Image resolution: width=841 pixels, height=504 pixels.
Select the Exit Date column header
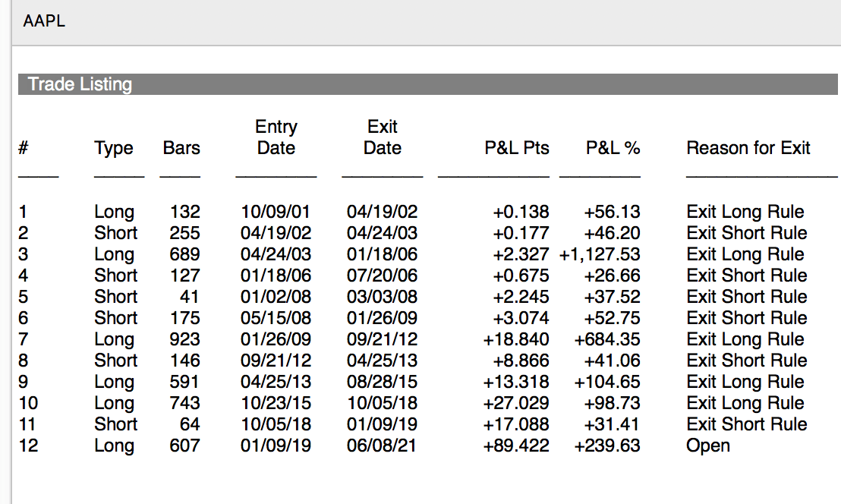(383, 137)
